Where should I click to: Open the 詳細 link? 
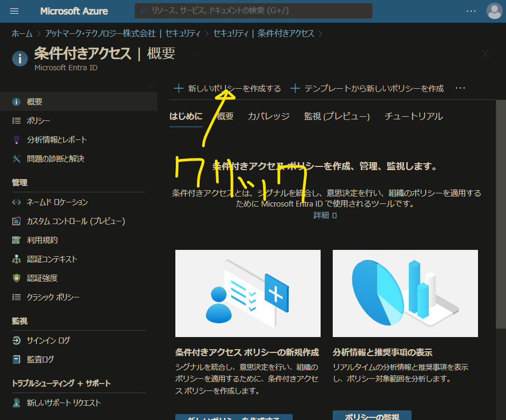[325, 216]
